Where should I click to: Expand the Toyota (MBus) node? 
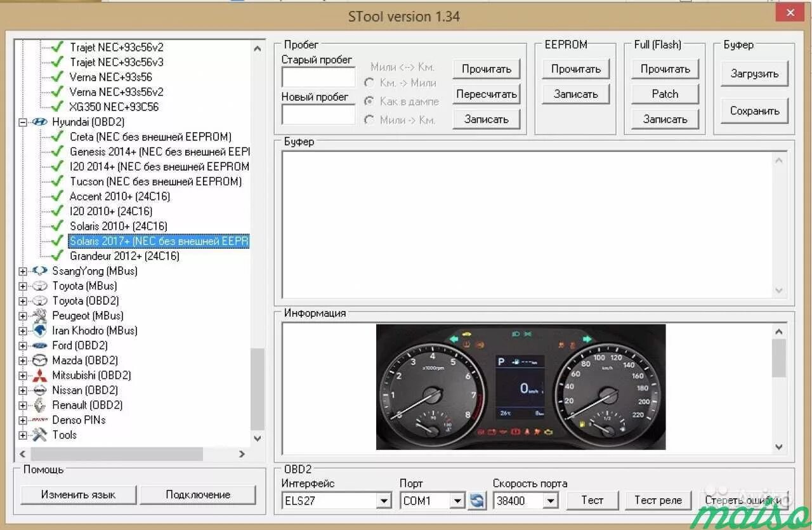(23, 286)
